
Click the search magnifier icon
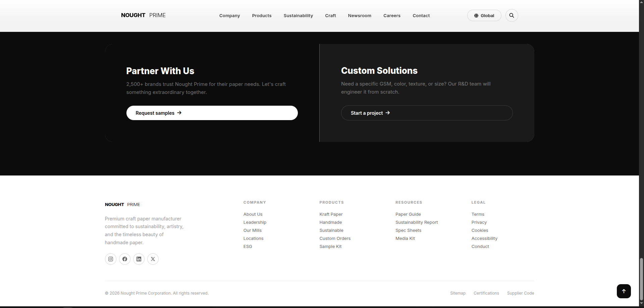512,15
